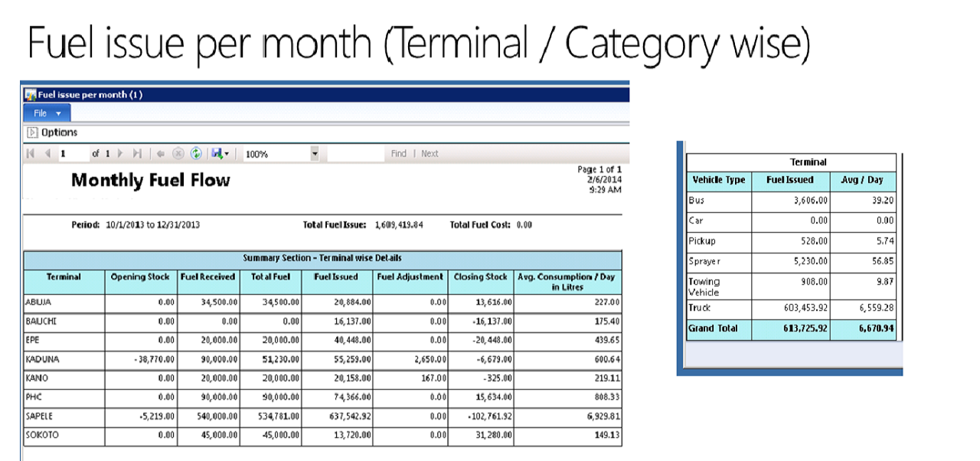Click the window icon in title bar

[31, 95]
